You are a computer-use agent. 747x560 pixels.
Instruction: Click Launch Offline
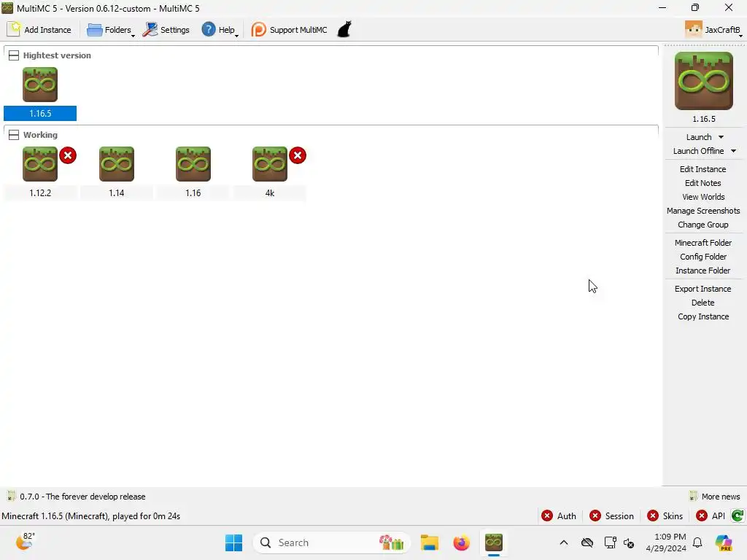698,151
